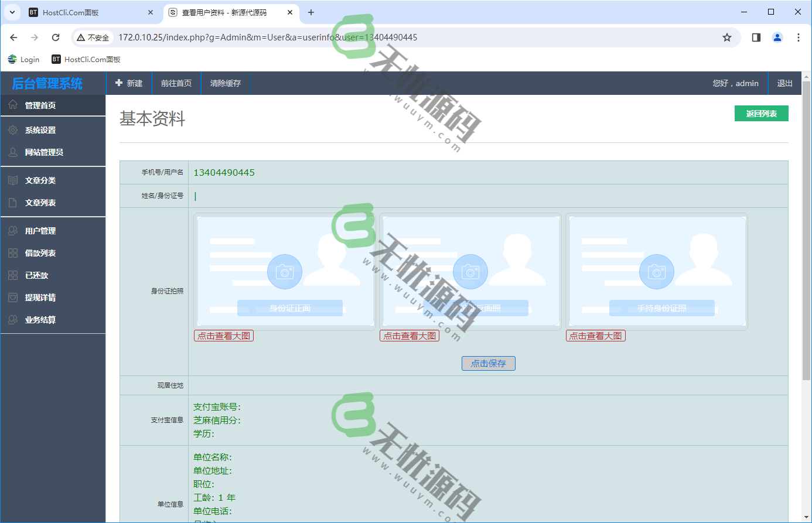The image size is (812, 523).
Task: Click the home icon beside 管理首页
Action: tap(13, 105)
